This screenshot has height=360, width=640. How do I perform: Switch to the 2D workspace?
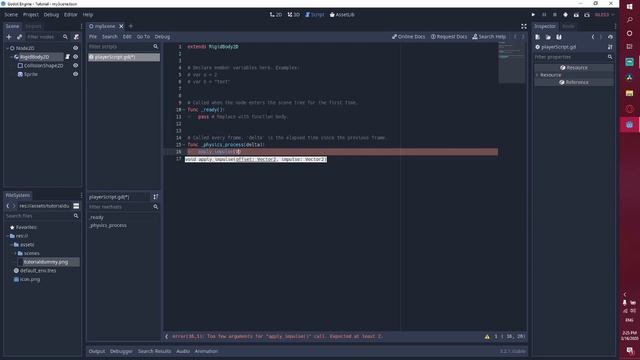pos(276,15)
